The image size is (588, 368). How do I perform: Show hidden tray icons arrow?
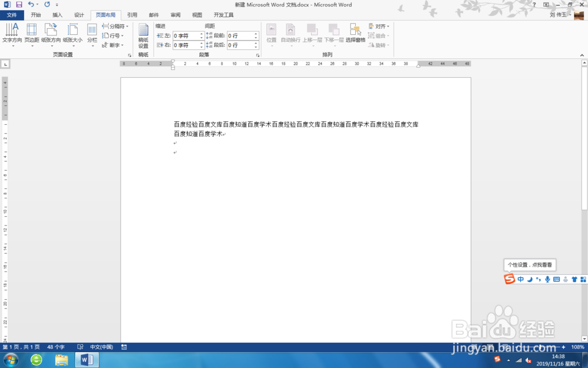[x=509, y=360]
